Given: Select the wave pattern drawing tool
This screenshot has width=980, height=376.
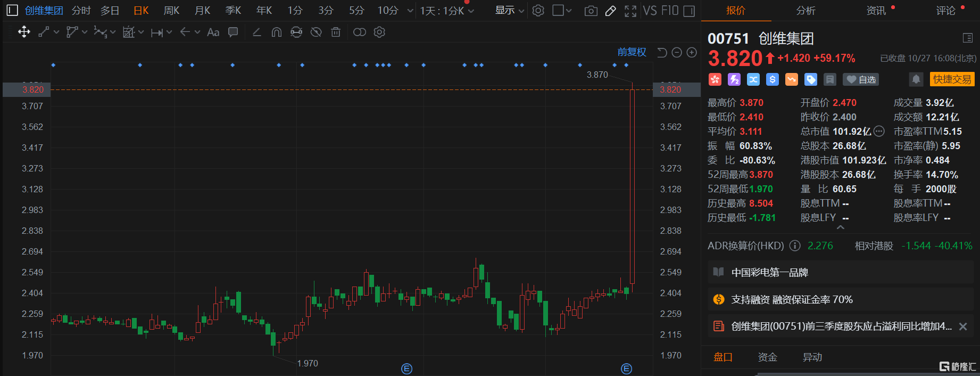Looking at the screenshot, I should pos(100,32).
